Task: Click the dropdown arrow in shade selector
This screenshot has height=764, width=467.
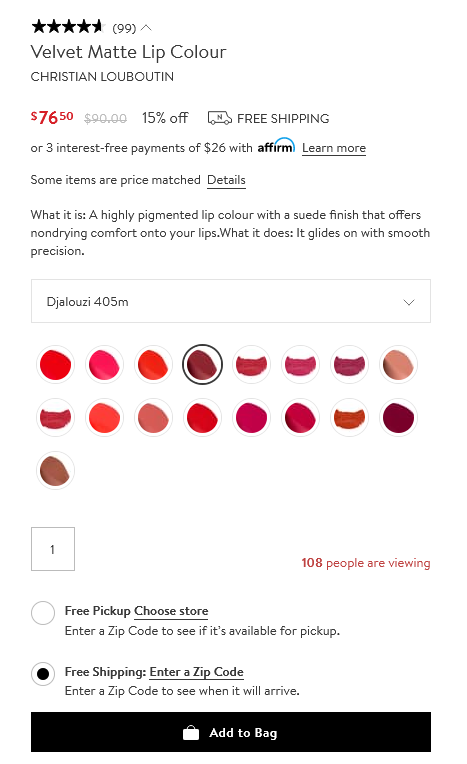Action: tap(409, 302)
